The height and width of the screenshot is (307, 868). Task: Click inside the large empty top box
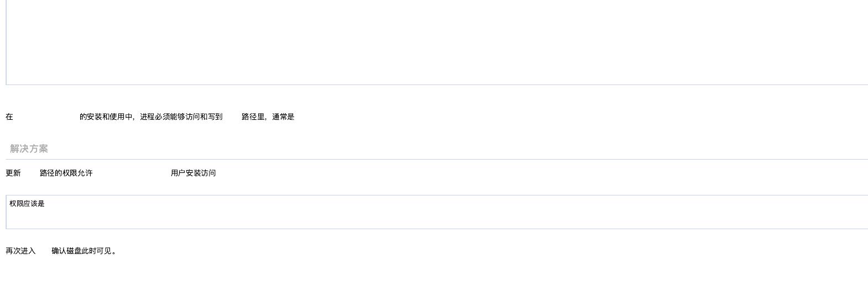tap(437, 42)
